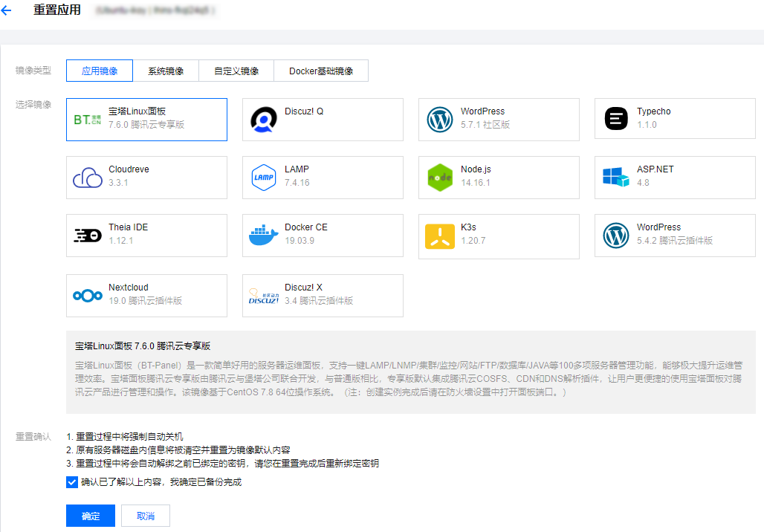Click the back arrow icon
This screenshot has width=764, height=532.
click(6, 10)
